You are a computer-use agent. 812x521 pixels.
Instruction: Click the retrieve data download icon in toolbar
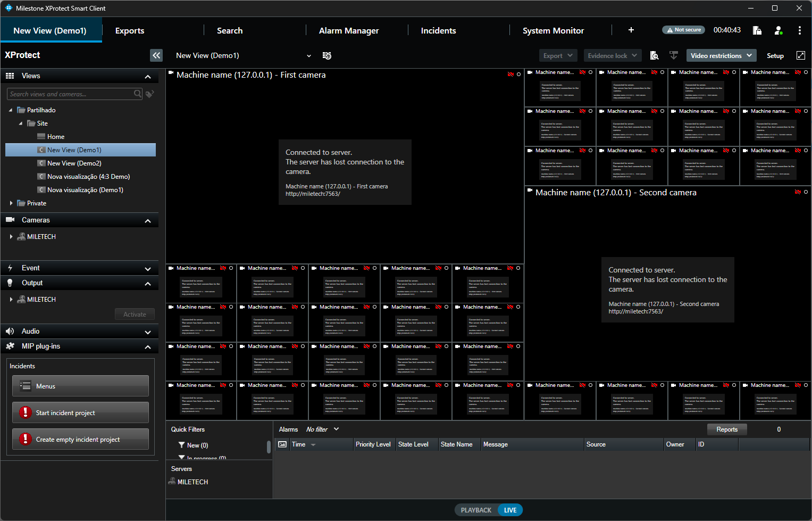click(x=674, y=55)
